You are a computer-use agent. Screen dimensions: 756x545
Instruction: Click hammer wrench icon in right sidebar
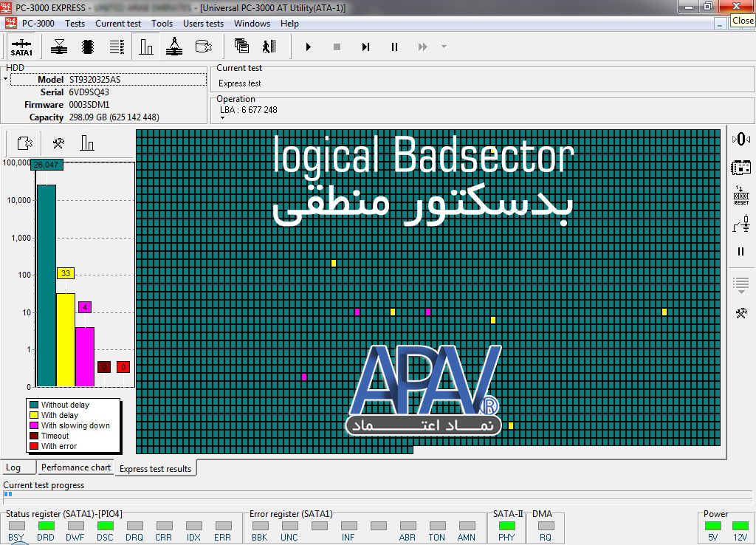click(741, 314)
